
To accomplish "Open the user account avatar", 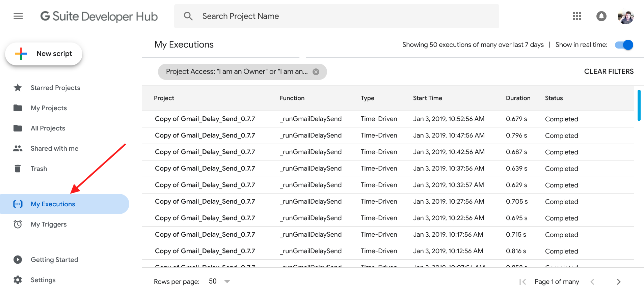I will point(625,17).
